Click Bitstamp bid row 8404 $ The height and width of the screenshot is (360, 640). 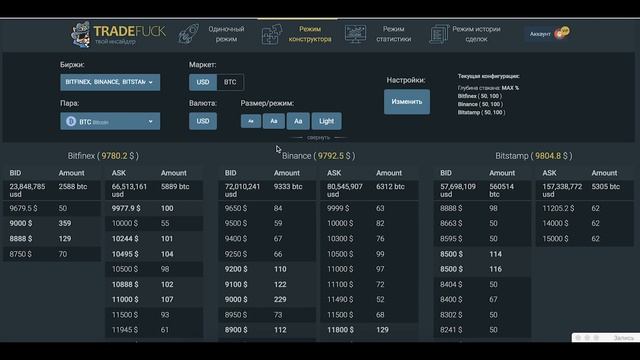(482, 284)
